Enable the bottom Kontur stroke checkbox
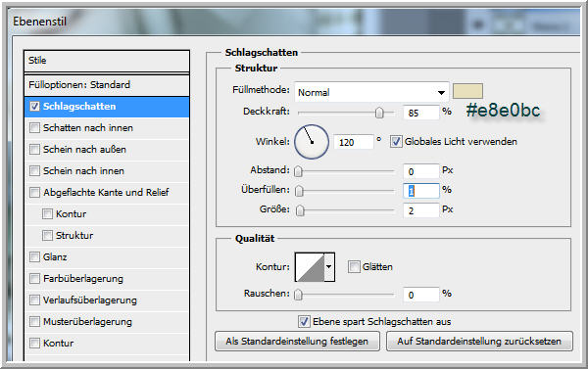The height and width of the screenshot is (369, 588). click(34, 344)
